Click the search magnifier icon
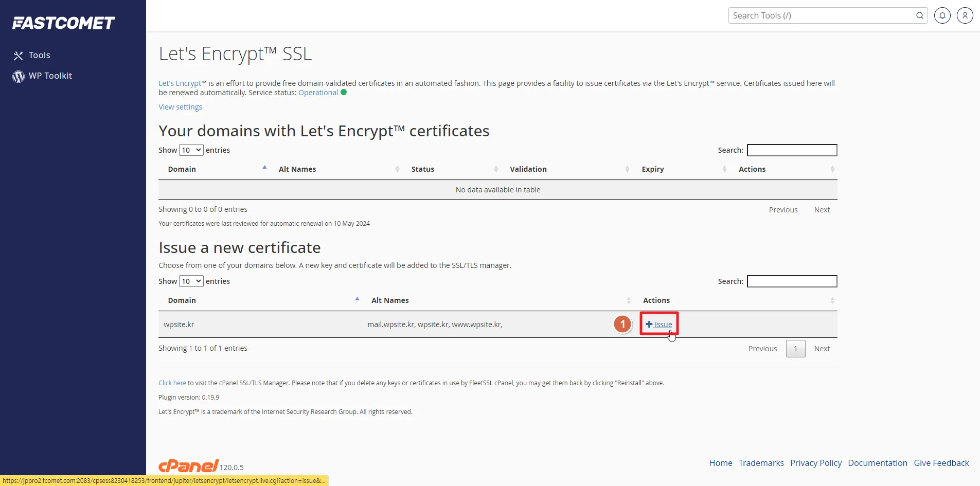Image resolution: width=980 pixels, height=486 pixels. tap(919, 15)
